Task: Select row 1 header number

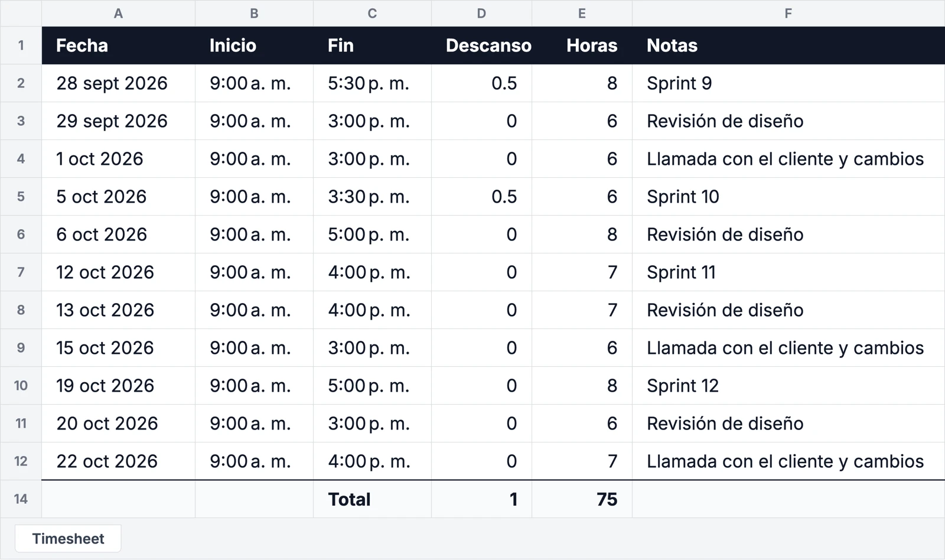Action: [21, 45]
